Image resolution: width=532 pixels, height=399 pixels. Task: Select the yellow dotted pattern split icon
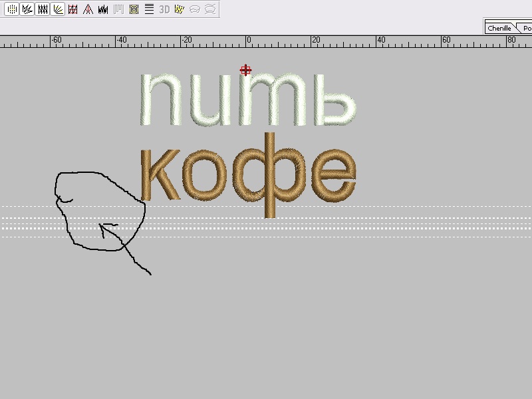(134, 9)
